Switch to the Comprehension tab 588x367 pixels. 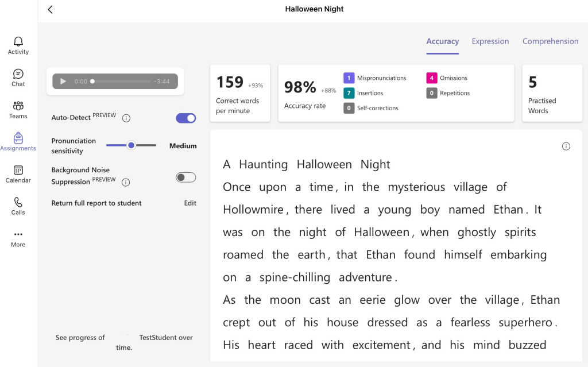tap(550, 41)
